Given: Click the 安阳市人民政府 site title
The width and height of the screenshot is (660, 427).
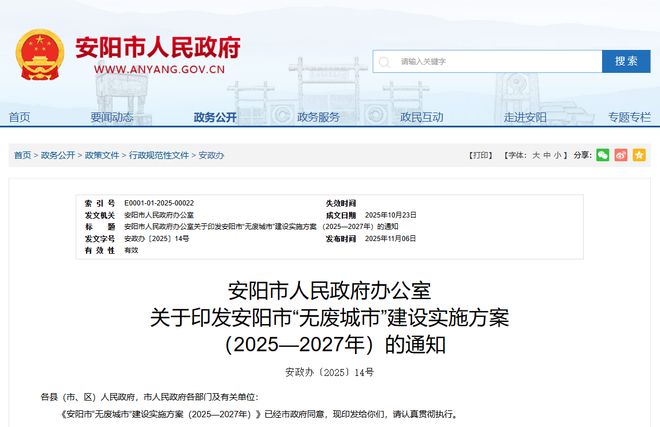Looking at the screenshot, I should pyautogui.click(x=158, y=47).
